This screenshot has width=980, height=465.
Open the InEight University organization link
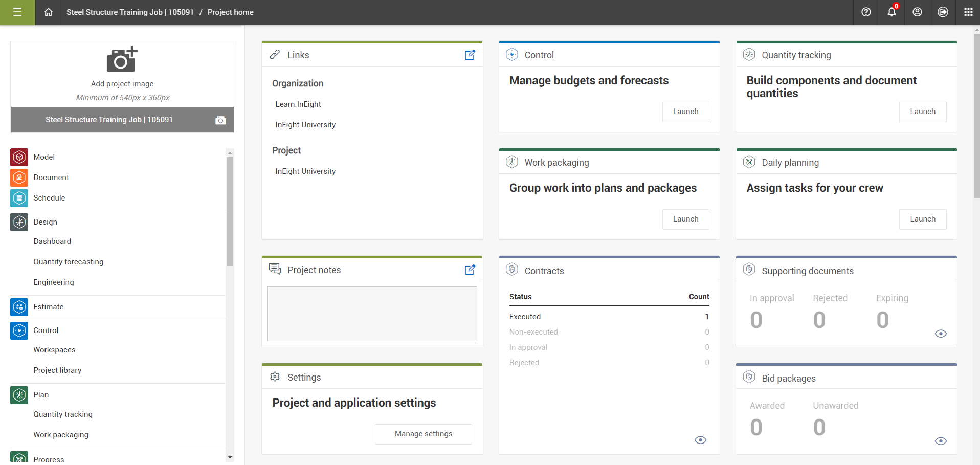tap(305, 124)
